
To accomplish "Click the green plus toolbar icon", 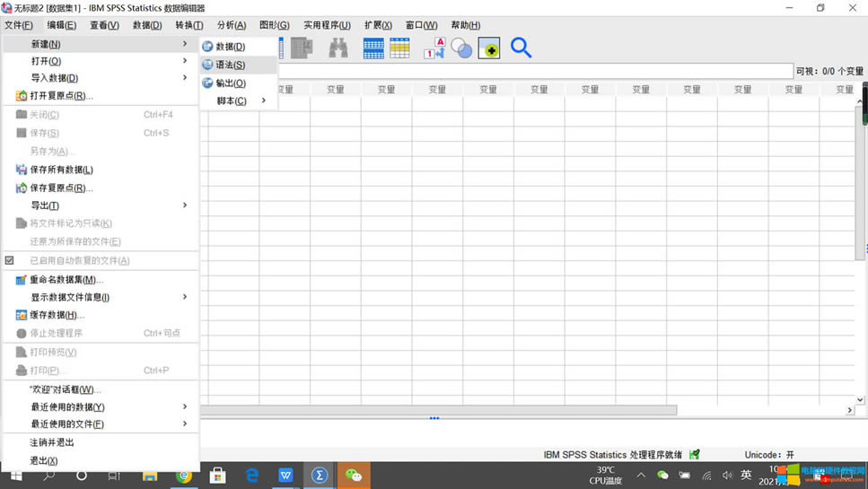I will pos(489,48).
